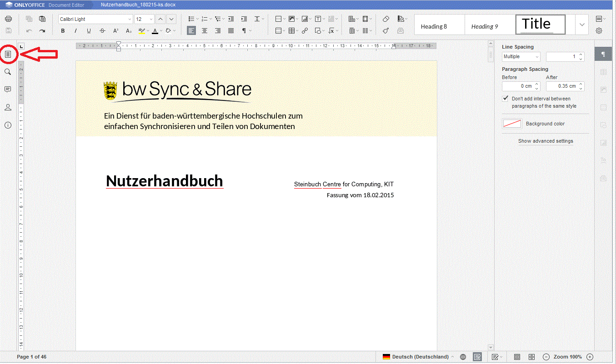Screen dimensions: 616x364
Task: Apply the Heading 8 style
Action: click(439, 25)
